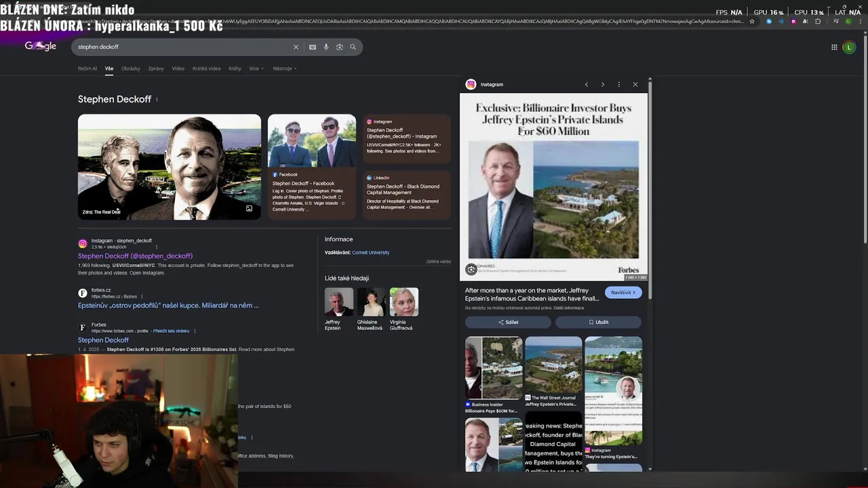
Task: Open photo of two men in sunglasses
Action: click(312, 141)
